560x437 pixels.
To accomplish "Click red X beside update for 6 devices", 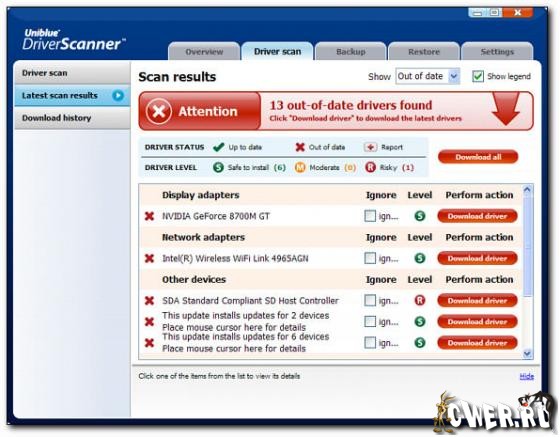I will 149,343.
